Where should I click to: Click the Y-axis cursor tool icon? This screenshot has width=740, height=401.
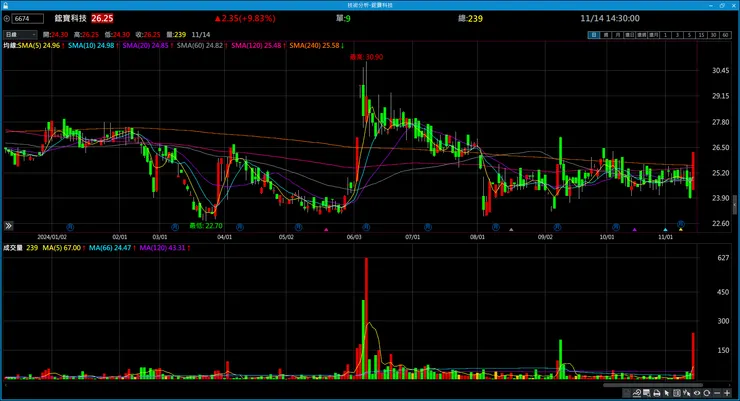(687, 393)
